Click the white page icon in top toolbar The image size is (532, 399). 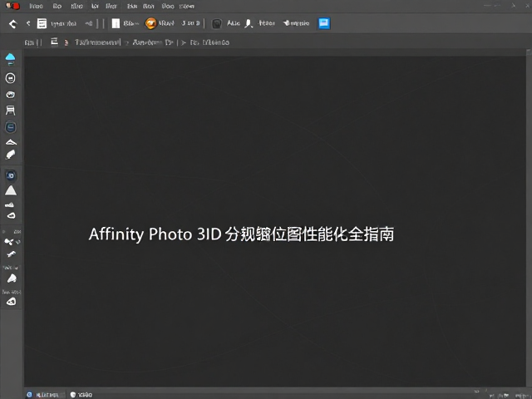click(116, 23)
